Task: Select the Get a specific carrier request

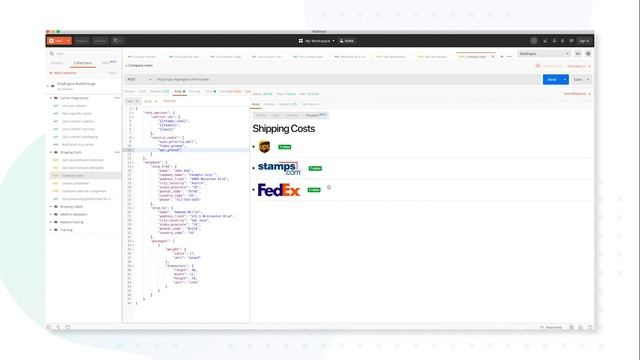Action: point(77,113)
